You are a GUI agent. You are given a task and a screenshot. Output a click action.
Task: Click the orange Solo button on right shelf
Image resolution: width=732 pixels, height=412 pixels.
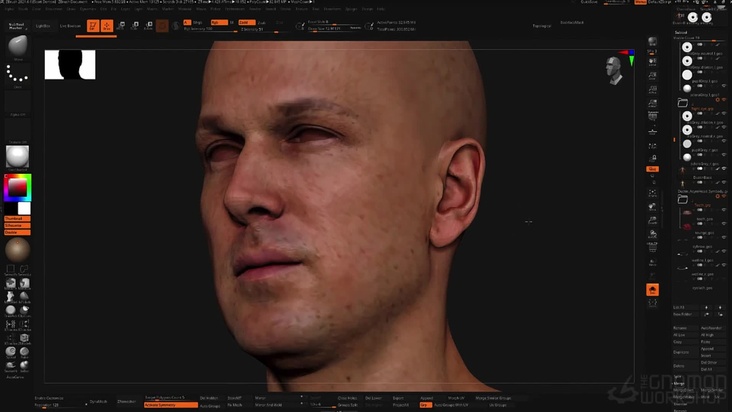pos(652,169)
